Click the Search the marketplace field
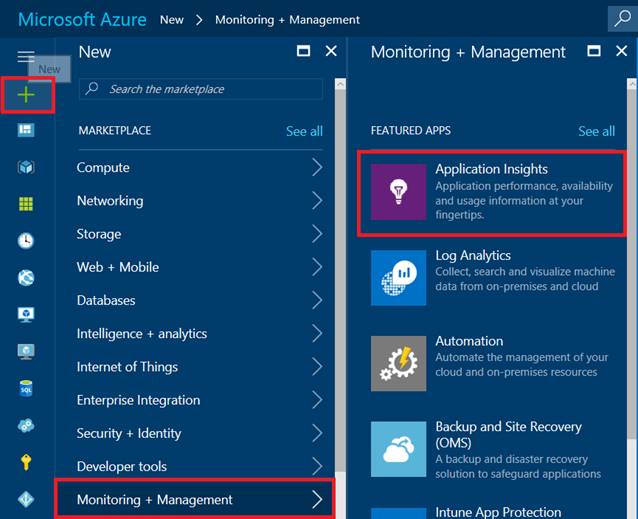 pos(201,89)
